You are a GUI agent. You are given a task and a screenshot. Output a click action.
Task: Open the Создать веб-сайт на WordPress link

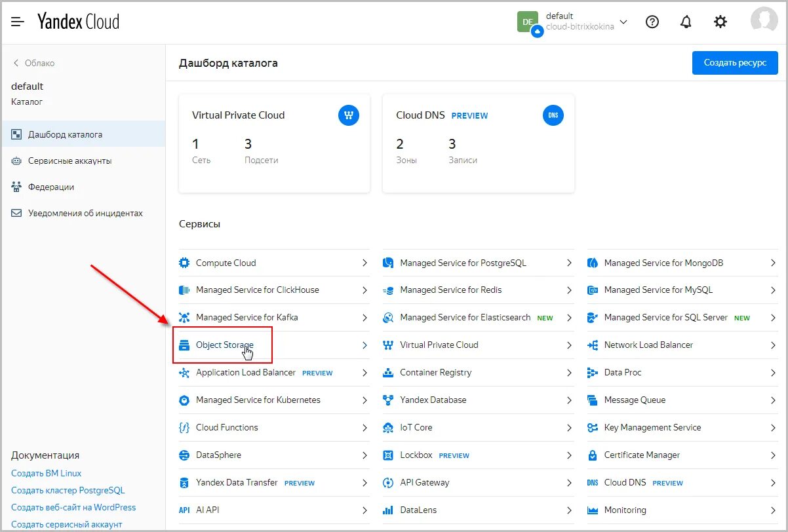point(73,507)
